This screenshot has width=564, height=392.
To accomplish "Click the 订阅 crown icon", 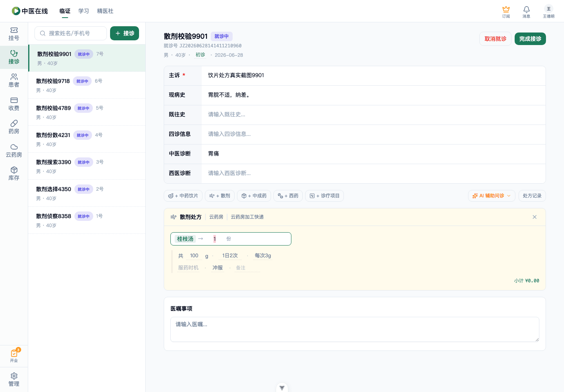I will click(x=506, y=12).
